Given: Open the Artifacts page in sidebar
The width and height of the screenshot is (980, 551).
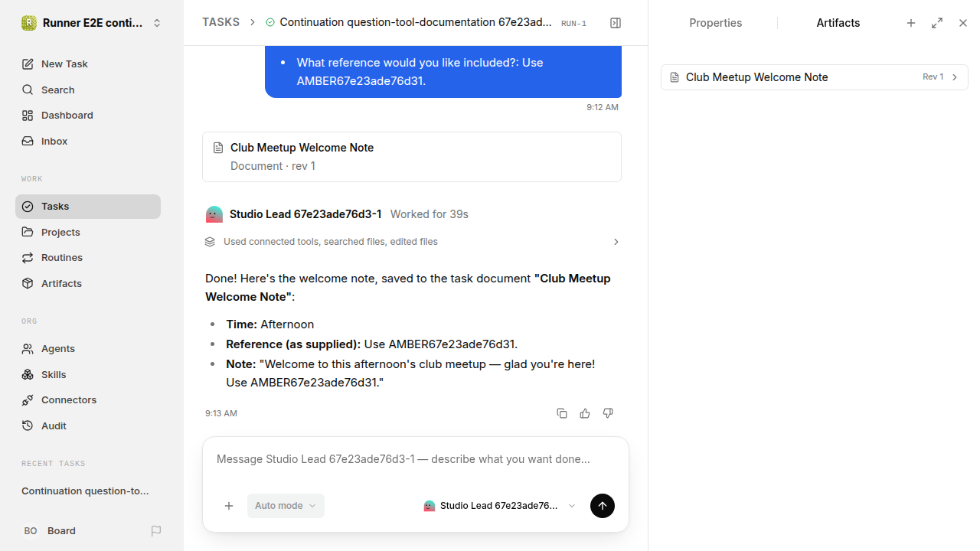Looking at the screenshot, I should (x=88, y=284).
